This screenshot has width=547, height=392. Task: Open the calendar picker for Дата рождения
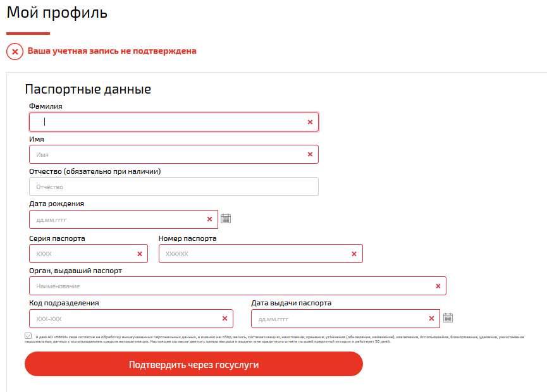coord(226,219)
